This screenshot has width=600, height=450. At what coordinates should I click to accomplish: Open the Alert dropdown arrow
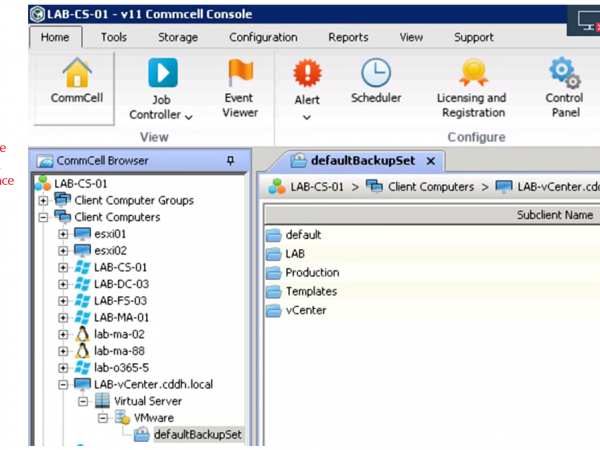click(x=307, y=117)
